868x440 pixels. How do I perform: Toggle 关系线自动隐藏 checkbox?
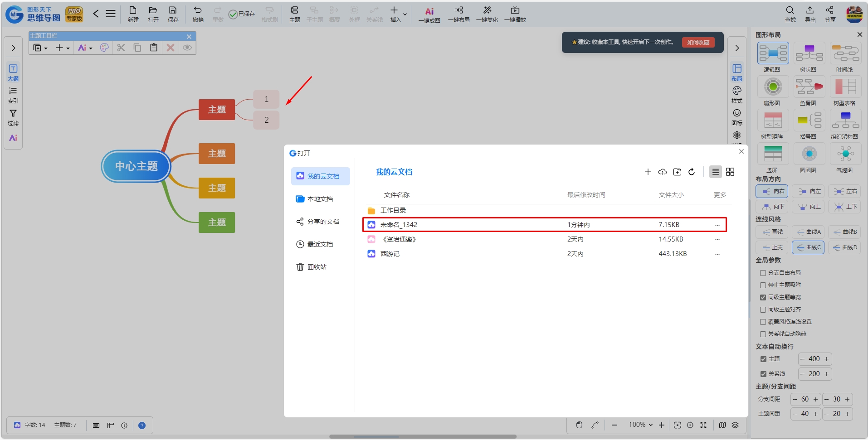[x=763, y=334]
